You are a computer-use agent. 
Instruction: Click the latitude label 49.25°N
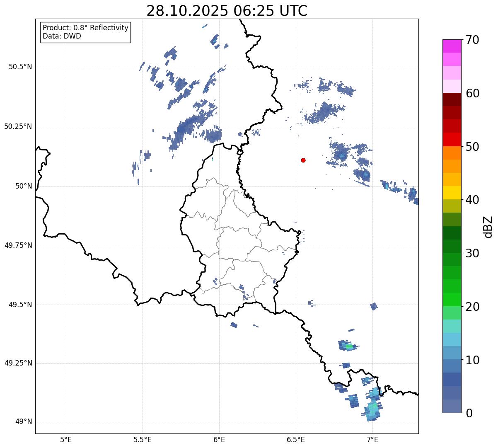[x=18, y=363]
